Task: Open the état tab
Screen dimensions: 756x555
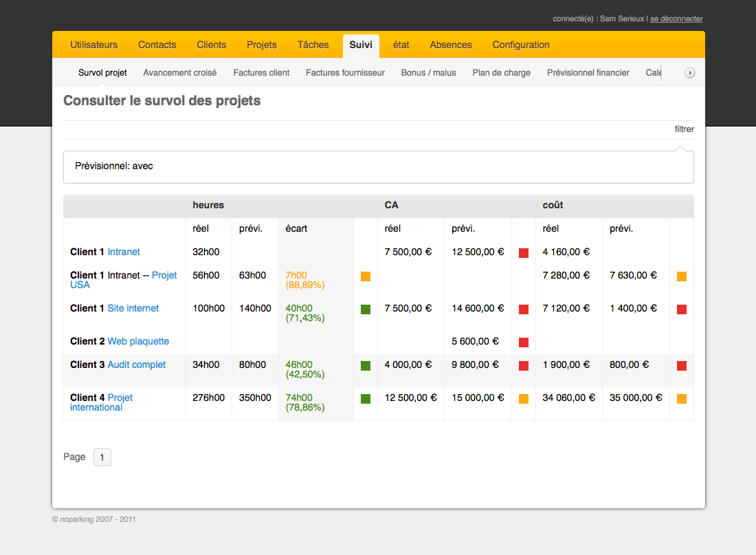Action: click(401, 45)
